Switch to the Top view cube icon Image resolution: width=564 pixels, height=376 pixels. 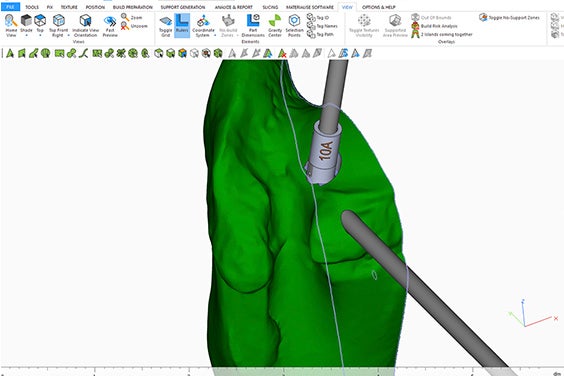(40, 21)
